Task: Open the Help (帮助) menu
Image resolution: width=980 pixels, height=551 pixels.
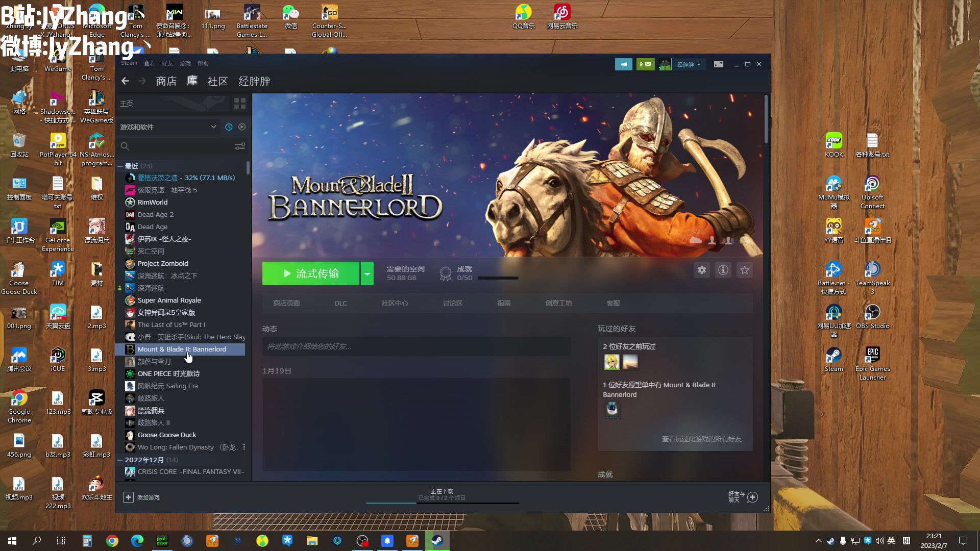Action: click(203, 63)
